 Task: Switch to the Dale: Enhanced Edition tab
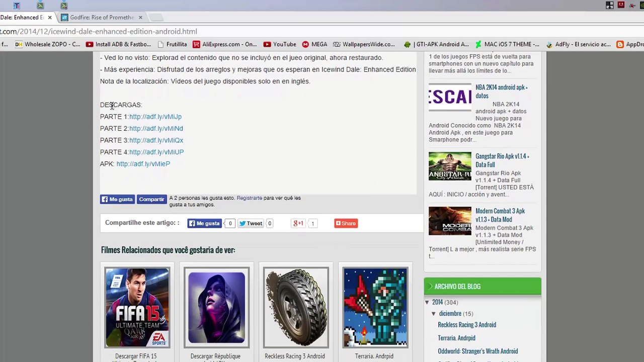[22, 18]
